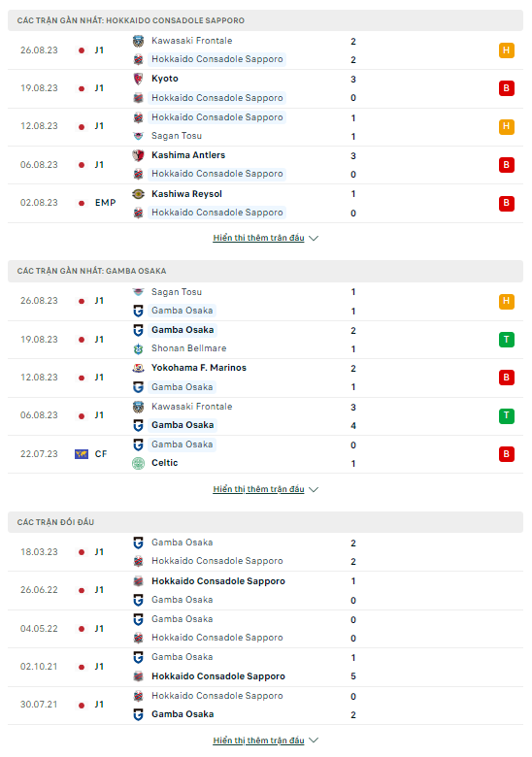Image resolution: width=532 pixels, height=757 pixels.
Task: Click the Kashima Antlers crest icon
Action: click(138, 155)
